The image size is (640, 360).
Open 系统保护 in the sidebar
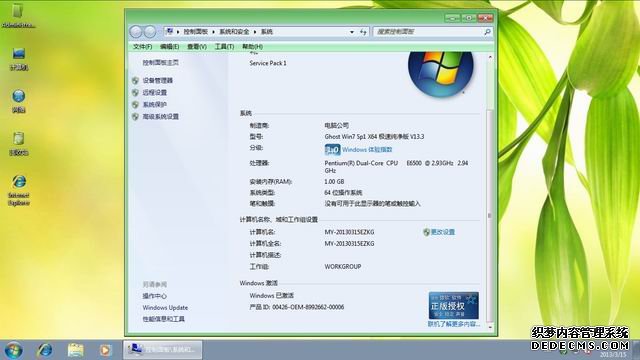(x=155, y=105)
